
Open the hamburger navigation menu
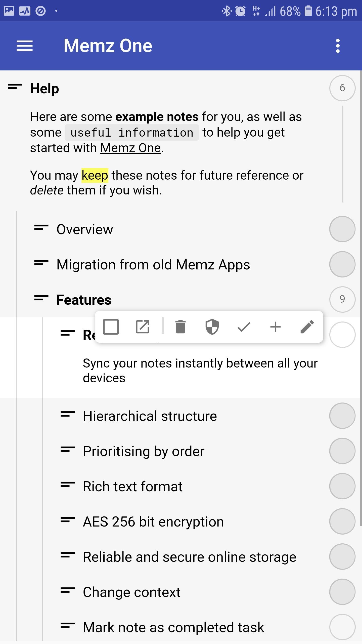(25, 46)
